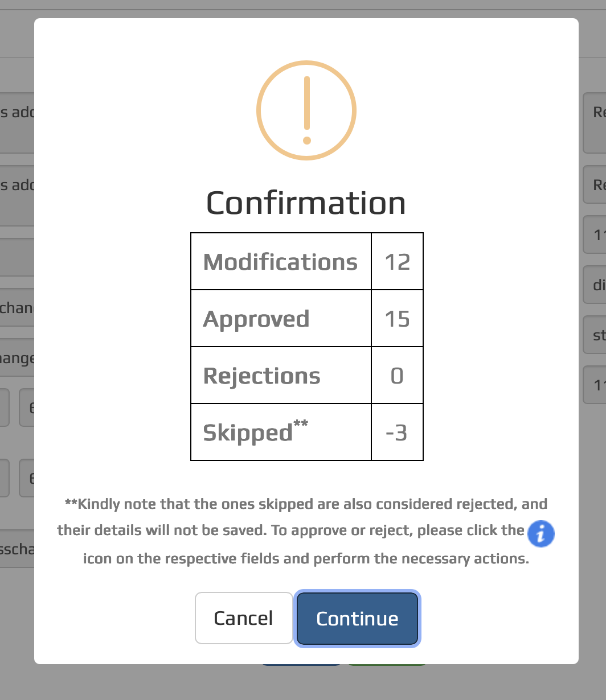Select the Skipped label cell
The width and height of the screenshot is (606, 700).
coord(281,433)
